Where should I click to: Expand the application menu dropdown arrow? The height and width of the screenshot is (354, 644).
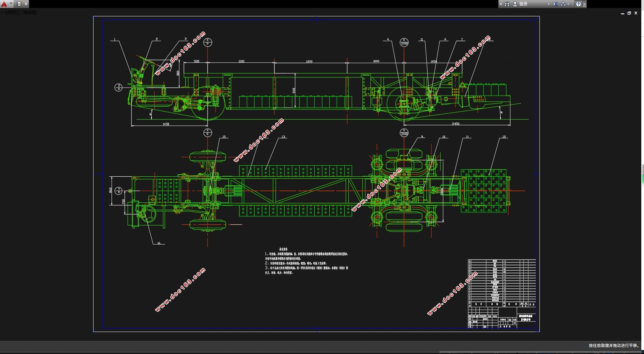tap(11, 4)
